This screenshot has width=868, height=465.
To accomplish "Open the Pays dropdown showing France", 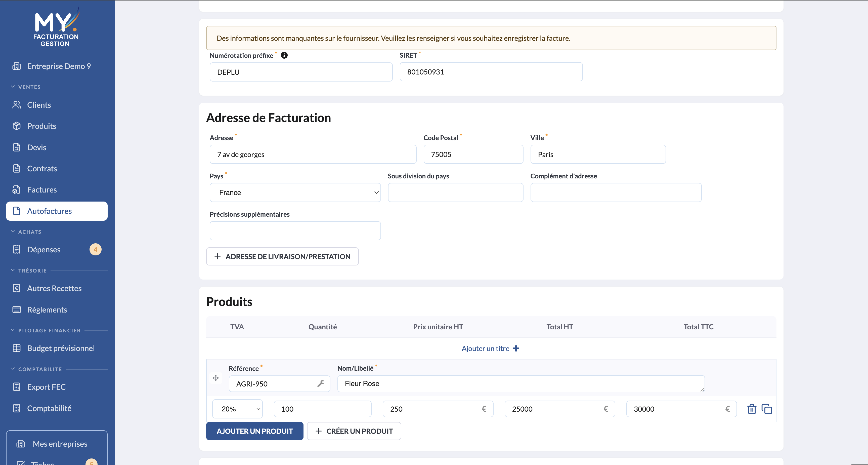I will point(295,192).
